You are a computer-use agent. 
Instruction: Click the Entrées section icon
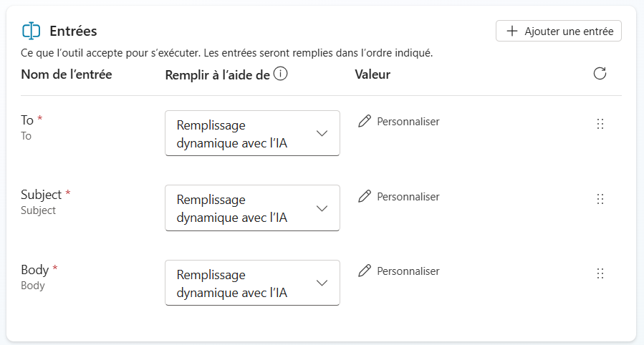pyautogui.click(x=31, y=31)
